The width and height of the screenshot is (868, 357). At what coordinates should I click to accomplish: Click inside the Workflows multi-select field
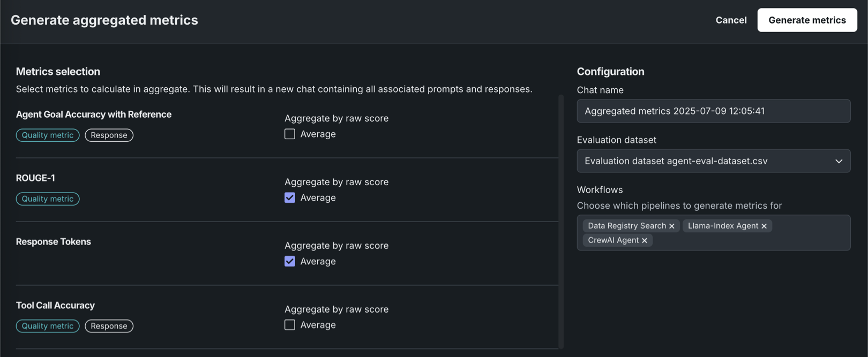(750, 240)
